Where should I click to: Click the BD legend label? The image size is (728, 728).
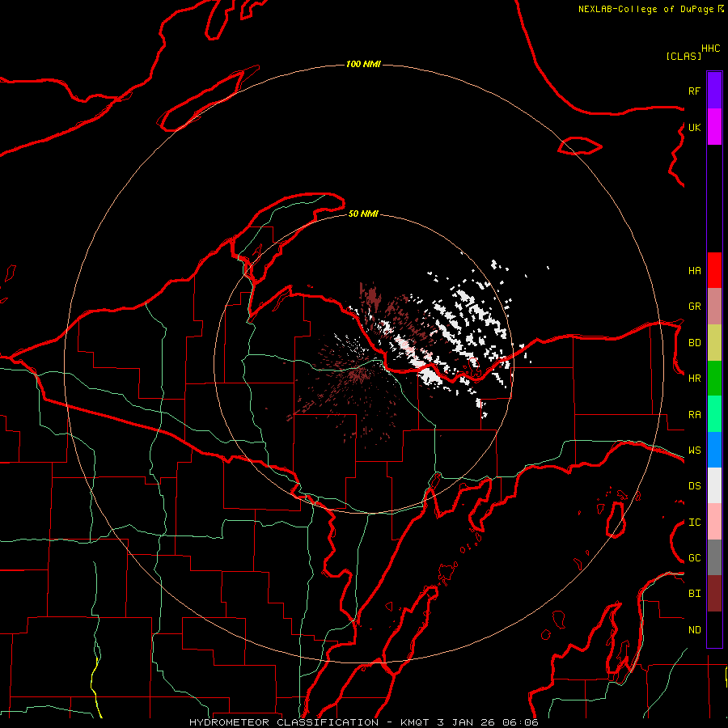tap(694, 343)
